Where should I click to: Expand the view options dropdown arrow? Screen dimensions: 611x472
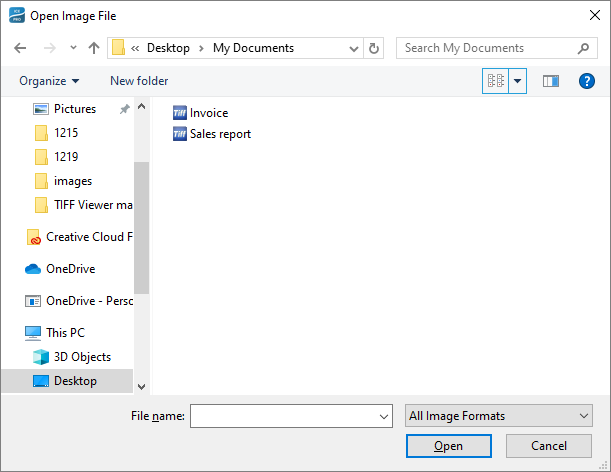point(518,81)
